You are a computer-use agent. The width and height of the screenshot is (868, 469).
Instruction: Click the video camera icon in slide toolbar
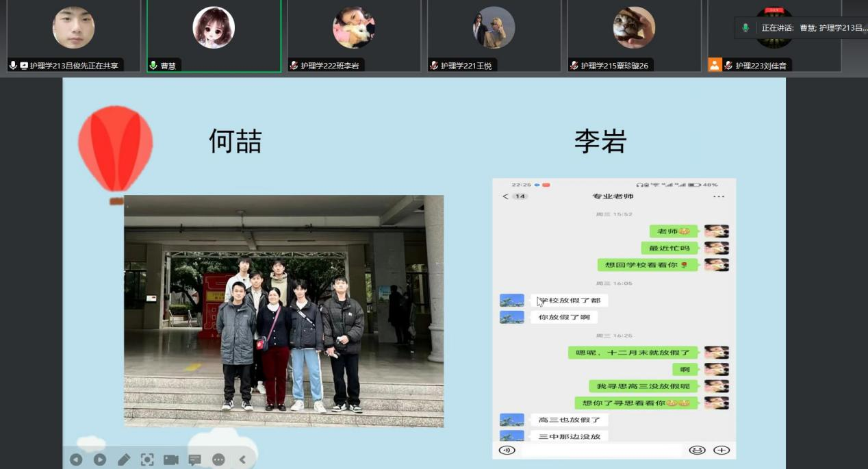click(x=171, y=459)
